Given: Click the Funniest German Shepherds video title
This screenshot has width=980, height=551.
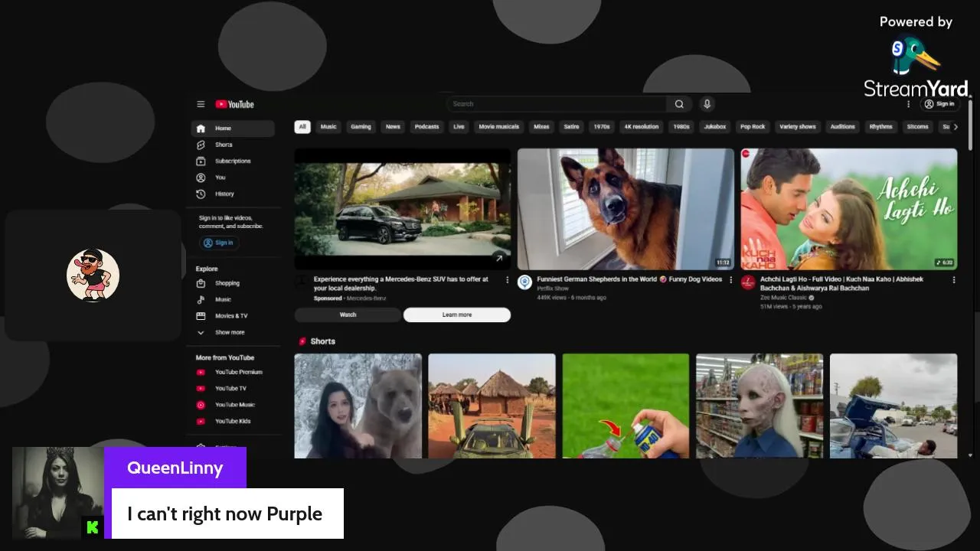Looking at the screenshot, I should 629,279.
